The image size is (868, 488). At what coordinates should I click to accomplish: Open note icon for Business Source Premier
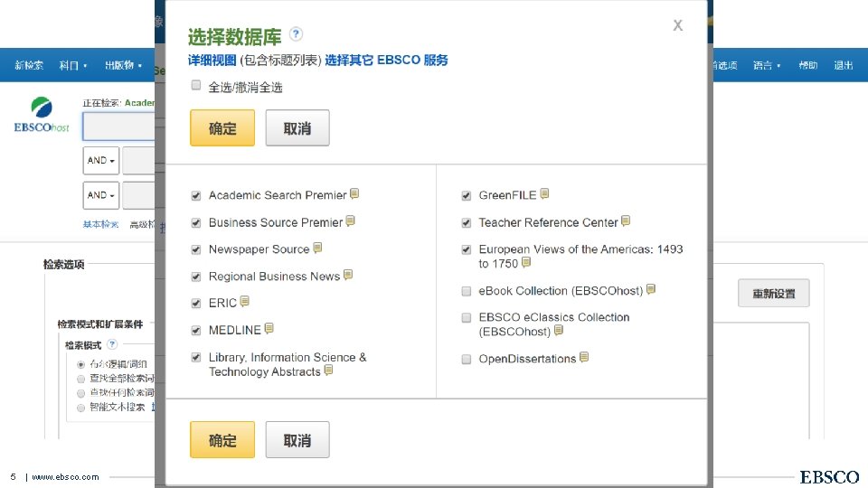coord(351,221)
